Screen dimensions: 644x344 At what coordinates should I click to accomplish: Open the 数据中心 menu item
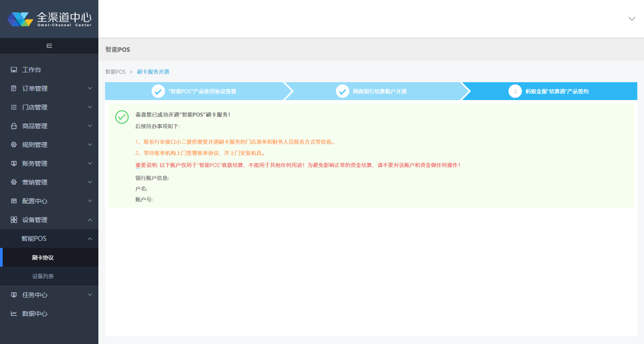pyautogui.click(x=49, y=314)
